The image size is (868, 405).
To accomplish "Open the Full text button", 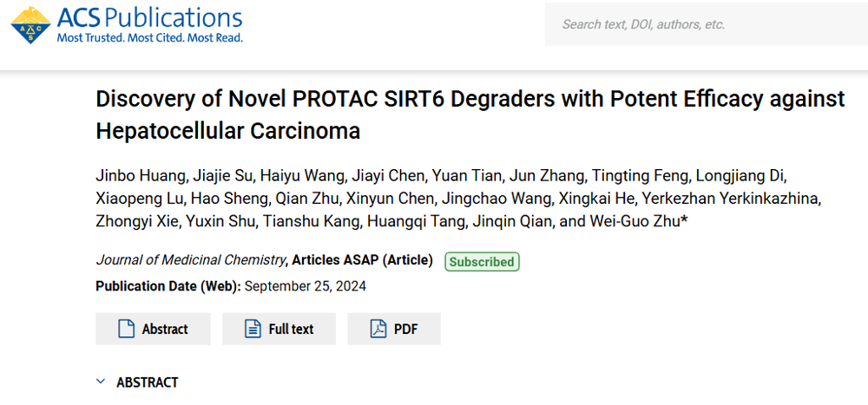I will coord(279,329).
